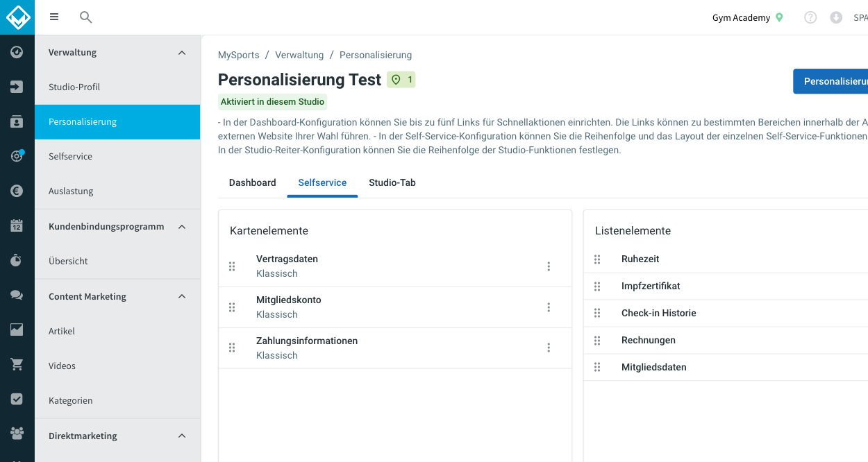Collapse the Verwaltung section
Viewport: 868px width, 462px height.
tap(182, 53)
